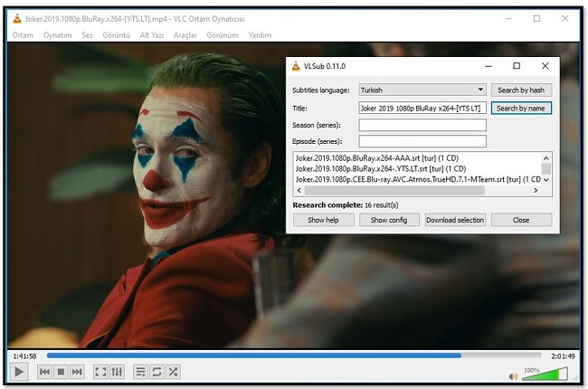Open the Görüntü menu

117,35
